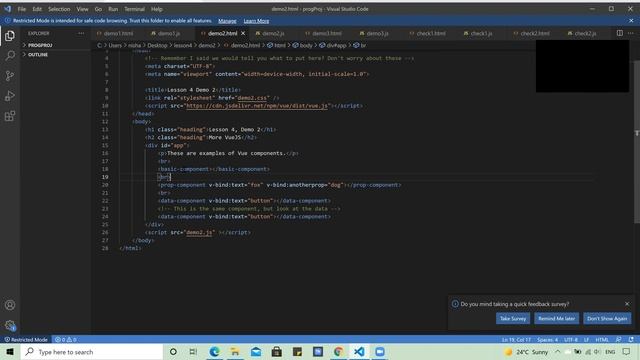
Task: Open Google Chrome from taskbar
Action: pyautogui.click(x=338, y=352)
